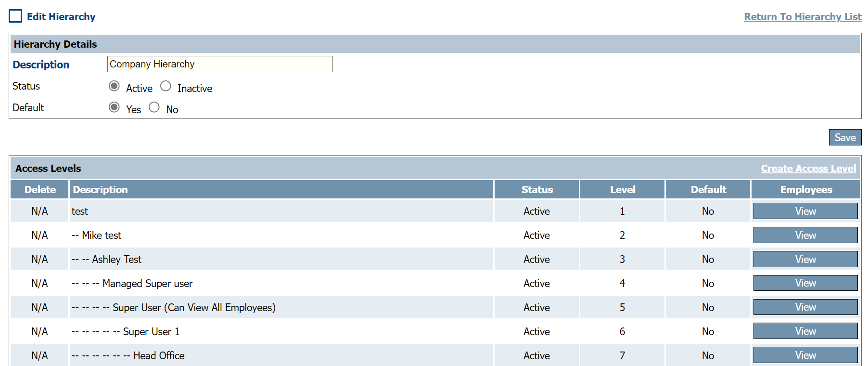Open Return To Hierarchy List link
Image resolution: width=868 pixels, height=366 pixels.
point(803,17)
